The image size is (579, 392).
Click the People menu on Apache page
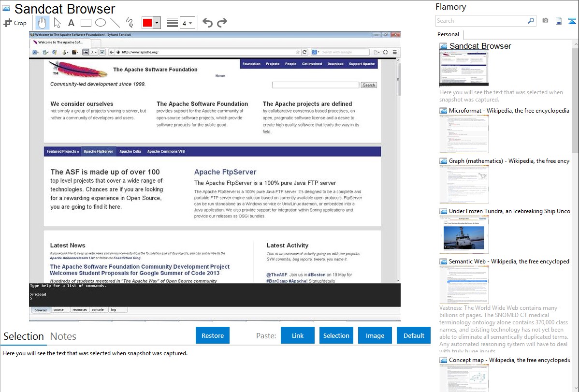click(x=290, y=64)
